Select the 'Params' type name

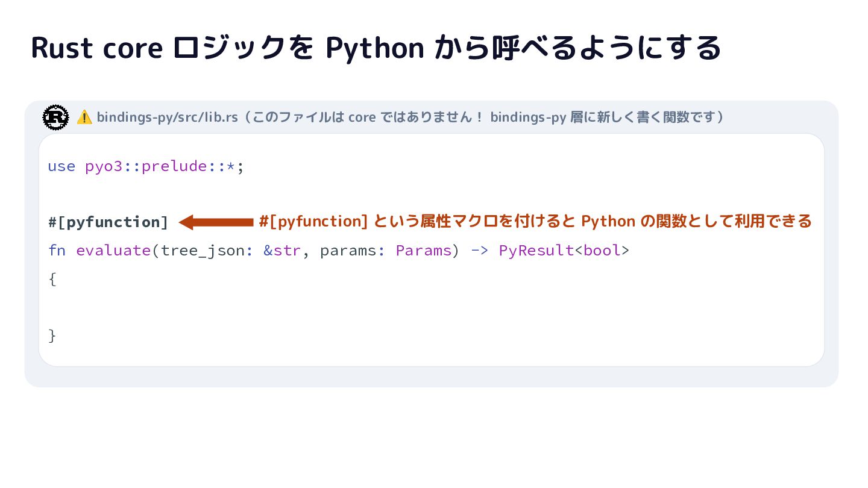[x=424, y=250]
